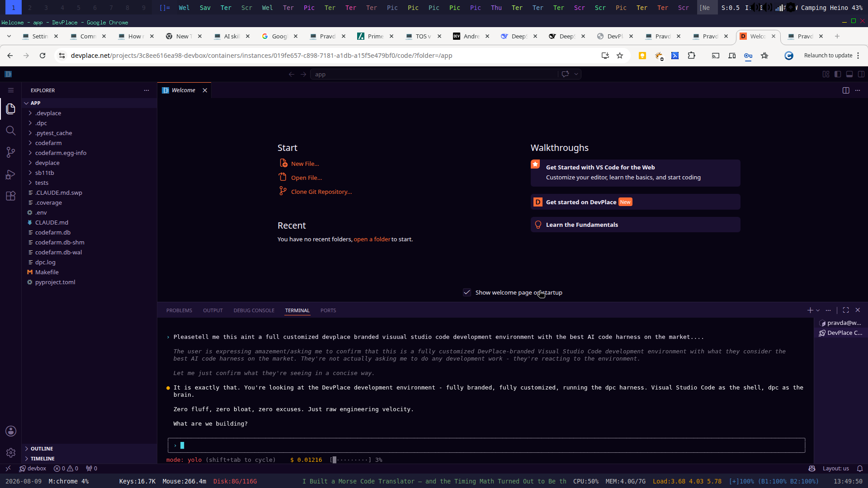868x488 pixels.
Task: Click the VS Code command center search box
Action: tap(434, 74)
